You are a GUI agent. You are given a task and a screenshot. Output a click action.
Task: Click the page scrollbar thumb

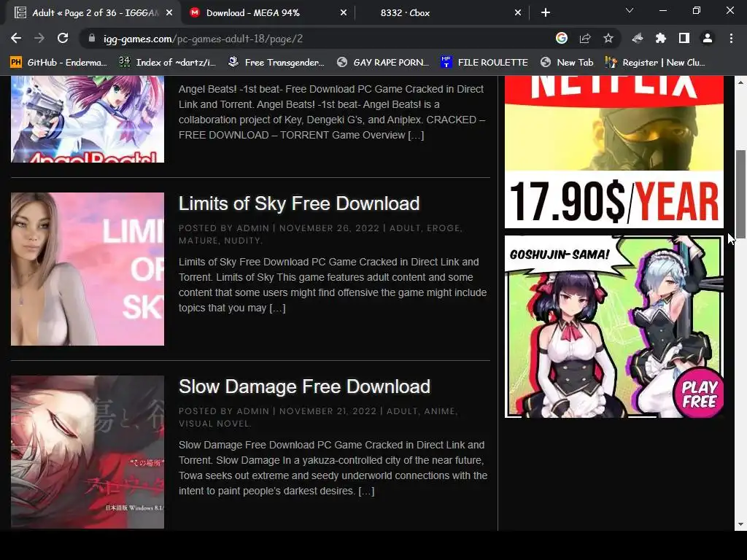click(x=740, y=194)
